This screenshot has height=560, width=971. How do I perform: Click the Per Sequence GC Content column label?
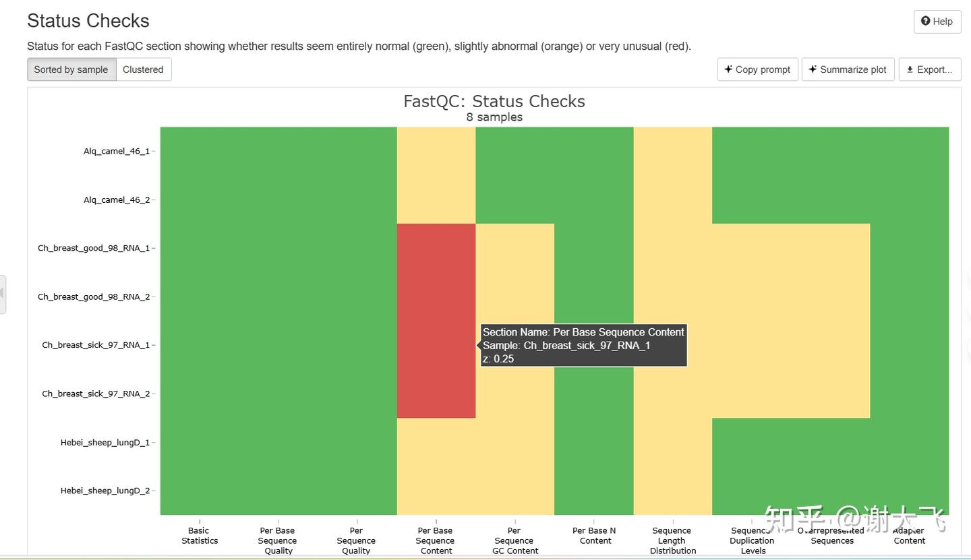[x=514, y=540]
